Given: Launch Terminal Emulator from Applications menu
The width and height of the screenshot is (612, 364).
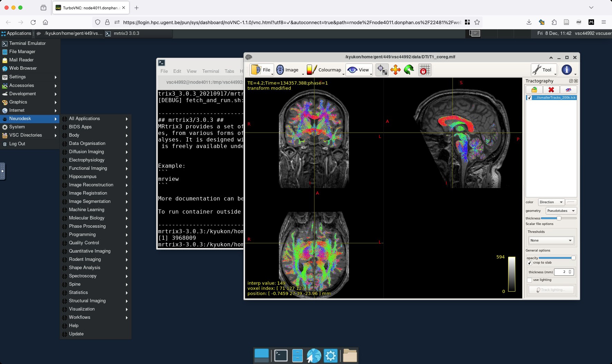Looking at the screenshot, I should (x=30, y=43).
